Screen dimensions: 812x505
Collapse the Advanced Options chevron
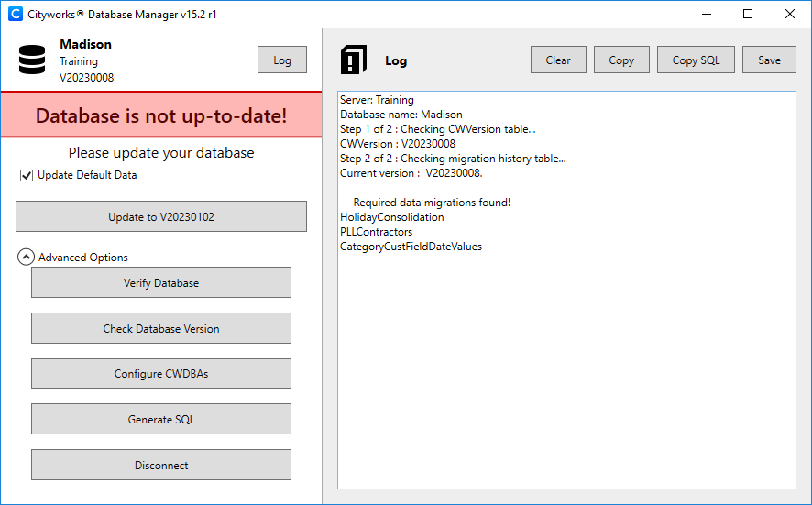tap(26, 258)
